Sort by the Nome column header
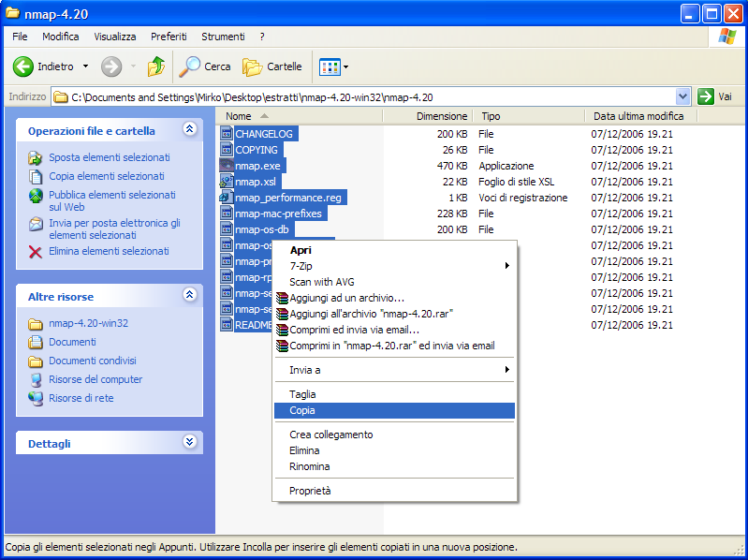 (239, 116)
